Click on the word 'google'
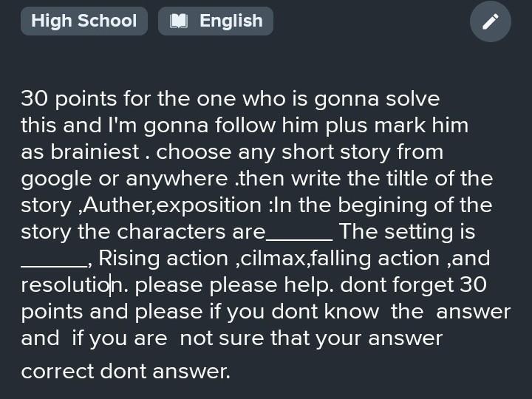Screen dimensions: 532x399 [56, 179]
